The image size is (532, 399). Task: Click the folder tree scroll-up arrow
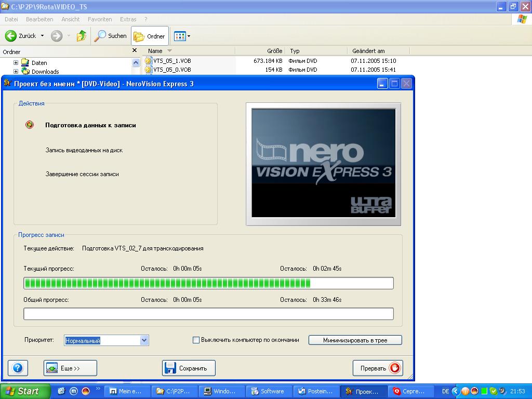tap(136, 62)
